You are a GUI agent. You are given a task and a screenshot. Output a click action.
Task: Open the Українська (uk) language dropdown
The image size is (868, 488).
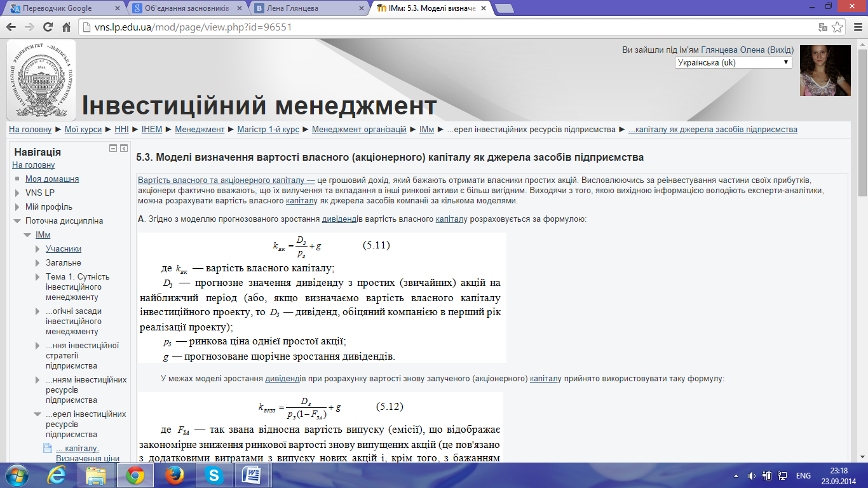pyautogui.click(x=733, y=62)
